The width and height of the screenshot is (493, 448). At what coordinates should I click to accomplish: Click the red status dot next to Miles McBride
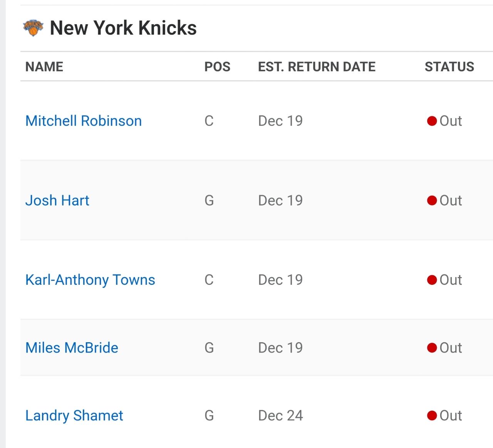[432, 348]
